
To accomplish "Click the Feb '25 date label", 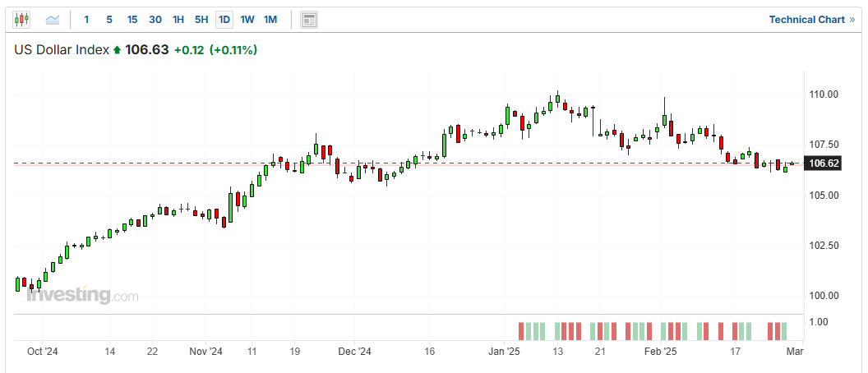I will pos(662,352).
